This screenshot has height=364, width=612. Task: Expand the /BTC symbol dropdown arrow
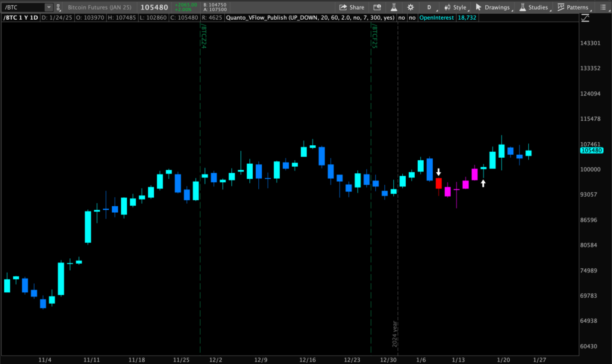point(48,7)
